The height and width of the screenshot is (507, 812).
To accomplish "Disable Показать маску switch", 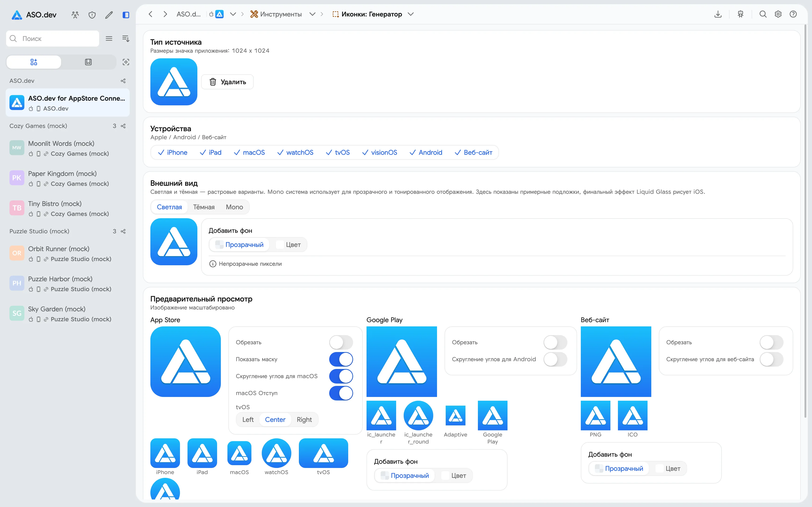I will coord(341,360).
